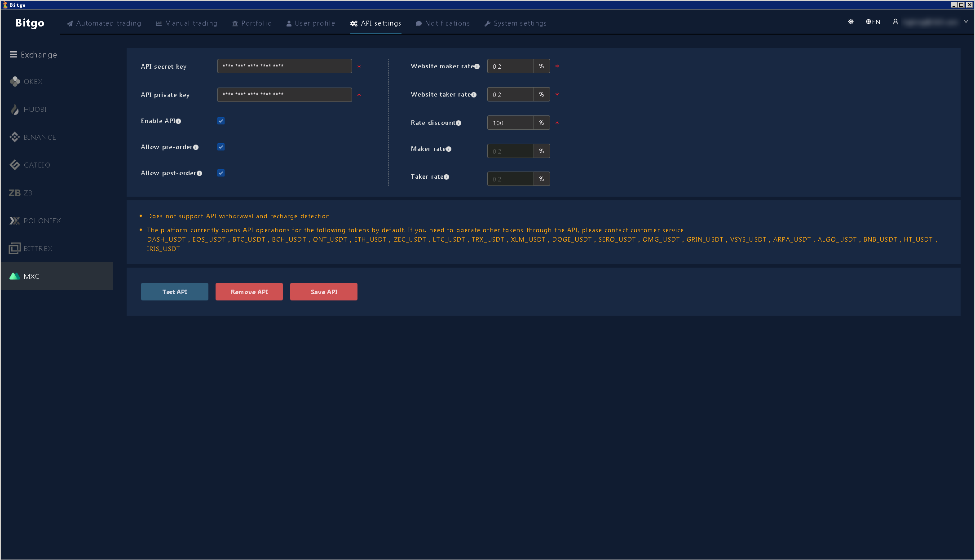975x560 pixels.
Task: Click the Bitgo title bar app icon
Action: [x=5, y=5]
